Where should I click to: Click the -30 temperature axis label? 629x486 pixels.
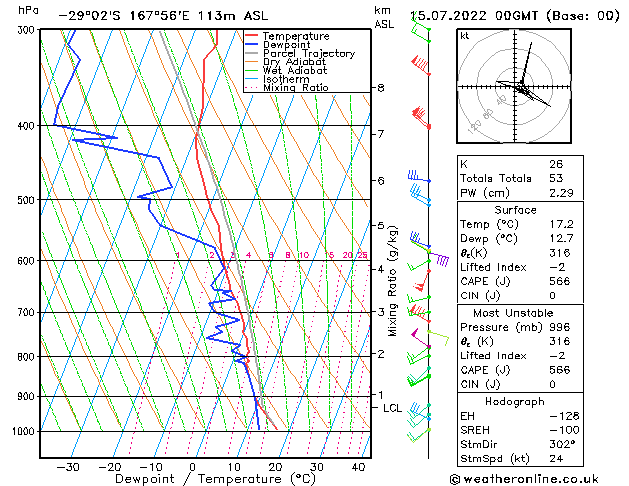pyautogui.click(x=68, y=468)
